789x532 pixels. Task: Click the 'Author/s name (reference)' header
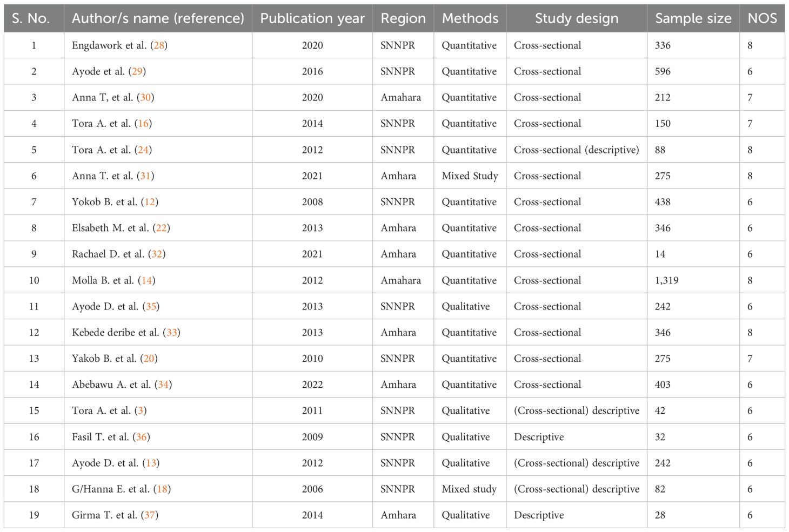(158, 18)
